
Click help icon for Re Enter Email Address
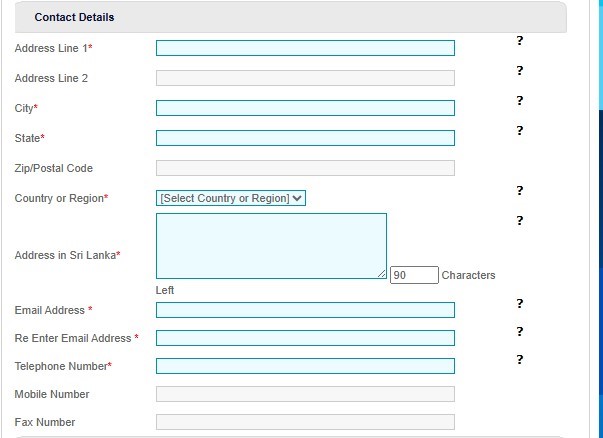point(520,332)
